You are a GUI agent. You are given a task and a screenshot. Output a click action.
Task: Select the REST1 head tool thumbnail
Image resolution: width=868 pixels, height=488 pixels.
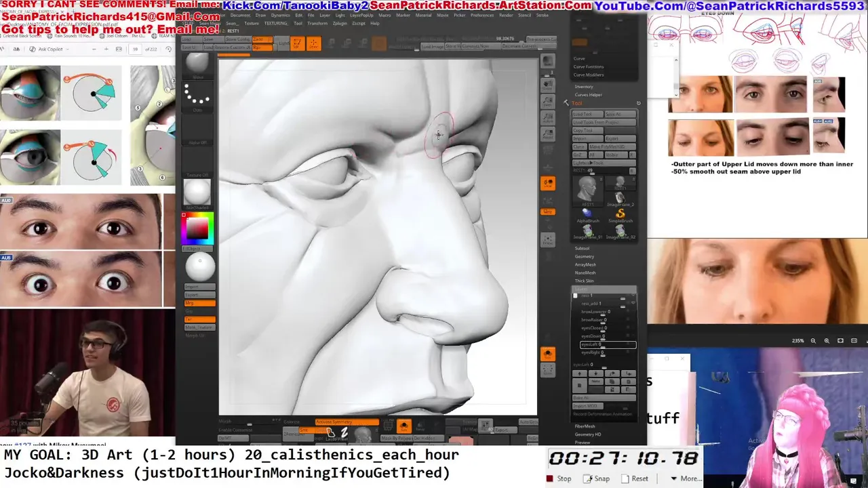tap(588, 190)
